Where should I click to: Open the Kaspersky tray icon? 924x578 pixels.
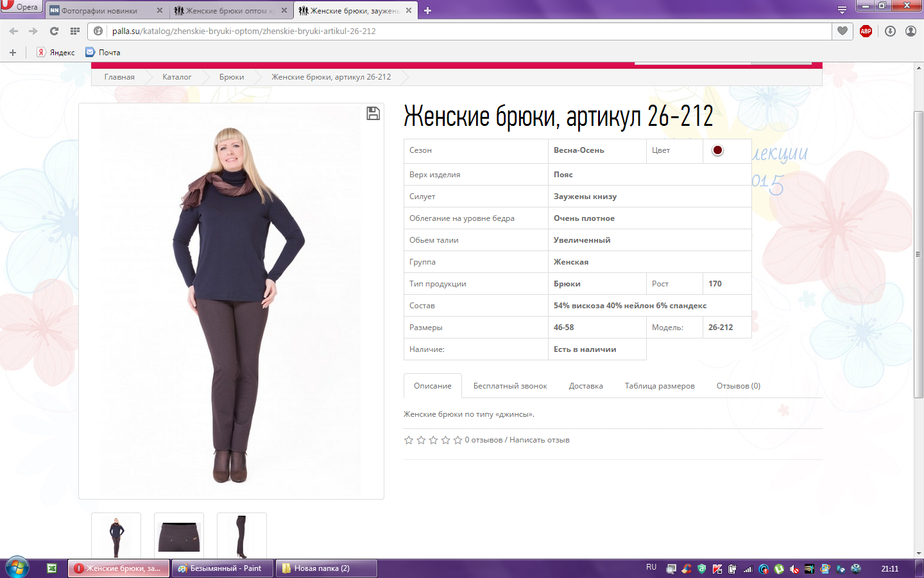[x=717, y=569]
